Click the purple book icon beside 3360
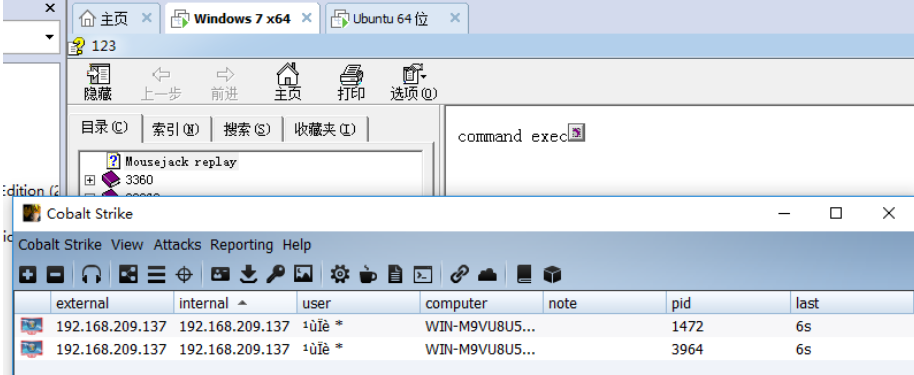This screenshot has width=914, height=375. pyautogui.click(x=111, y=180)
